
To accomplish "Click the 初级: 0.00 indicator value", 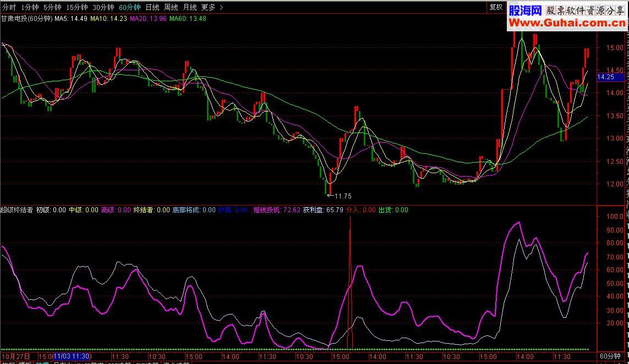I will 51,209.
